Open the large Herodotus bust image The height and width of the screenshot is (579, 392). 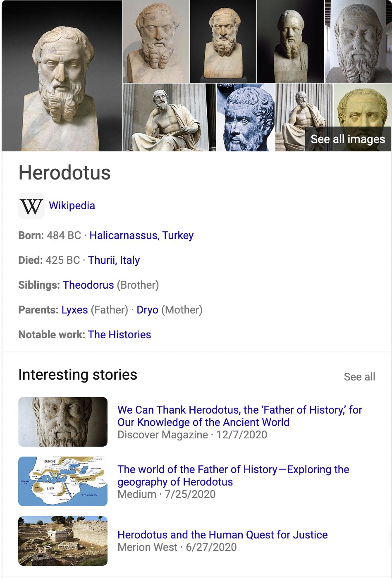point(62,76)
